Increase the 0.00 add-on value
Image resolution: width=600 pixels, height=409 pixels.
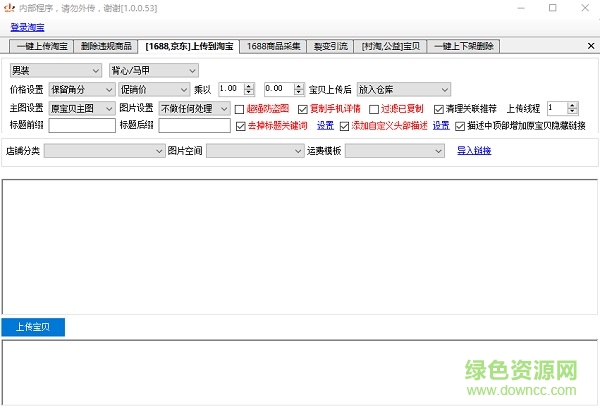click(x=299, y=86)
